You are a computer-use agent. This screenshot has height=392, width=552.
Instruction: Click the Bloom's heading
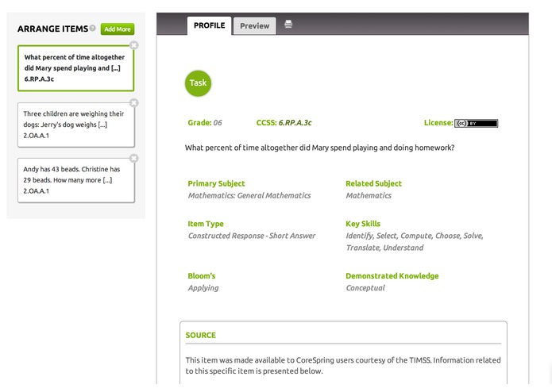tap(202, 275)
